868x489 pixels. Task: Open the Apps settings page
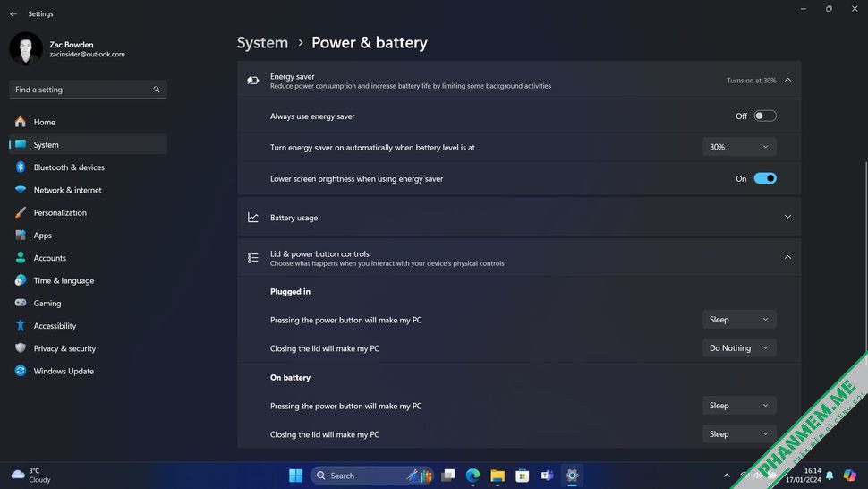pos(88,236)
